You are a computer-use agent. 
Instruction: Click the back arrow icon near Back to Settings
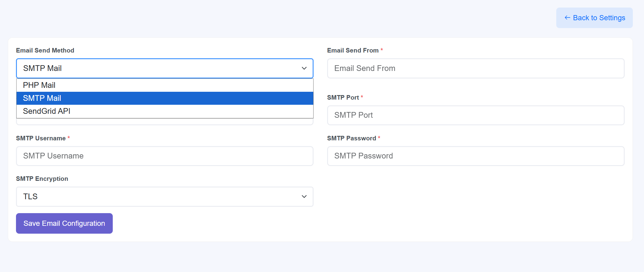[x=567, y=18]
